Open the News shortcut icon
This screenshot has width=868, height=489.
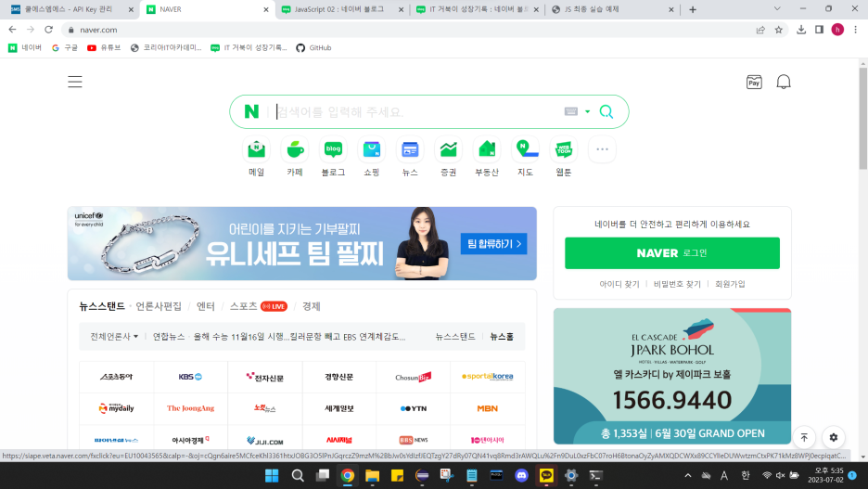(410, 149)
